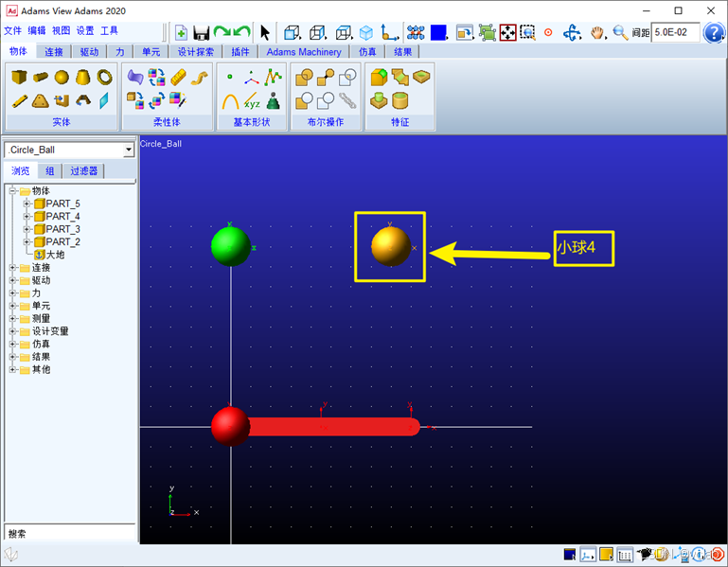This screenshot has height=567, width=728.
Task: Activate the pan hand tool
Action: [x=597, y=33]
